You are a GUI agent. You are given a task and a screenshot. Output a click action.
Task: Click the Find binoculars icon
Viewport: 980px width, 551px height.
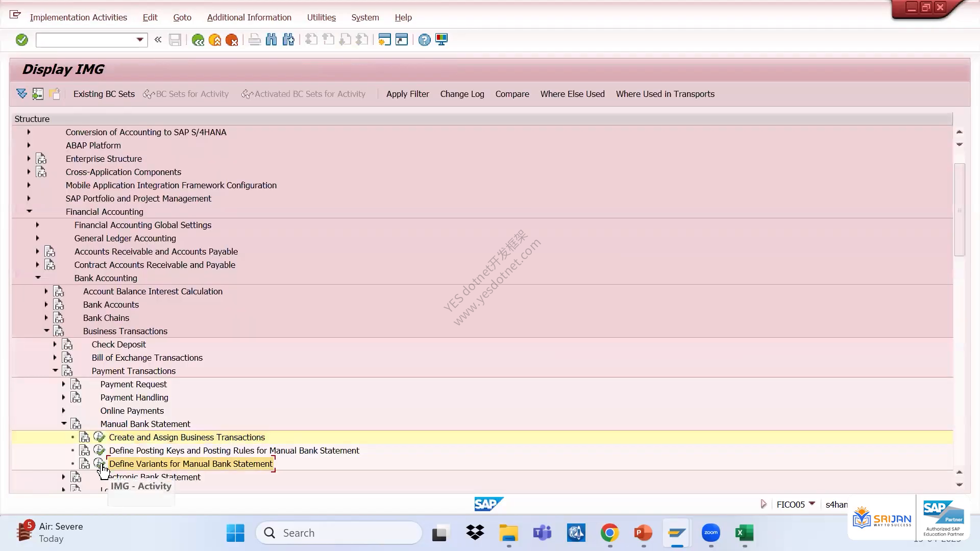(271, 40)
